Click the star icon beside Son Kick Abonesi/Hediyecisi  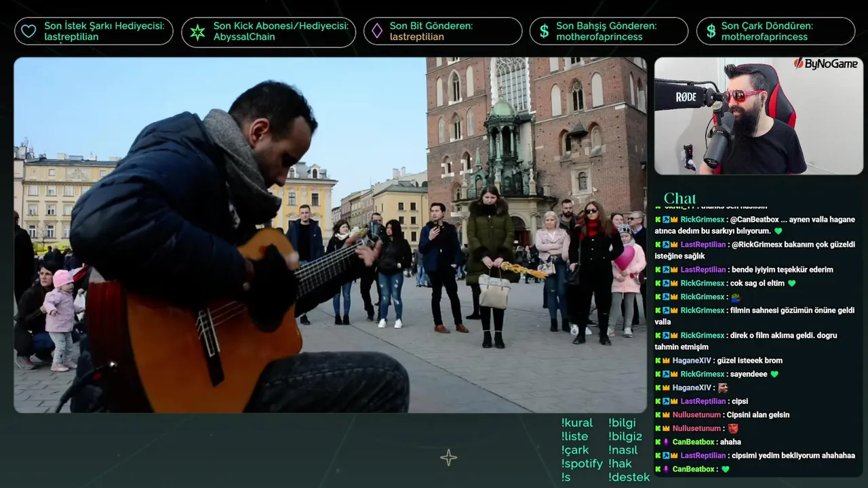tap(197, 31)
